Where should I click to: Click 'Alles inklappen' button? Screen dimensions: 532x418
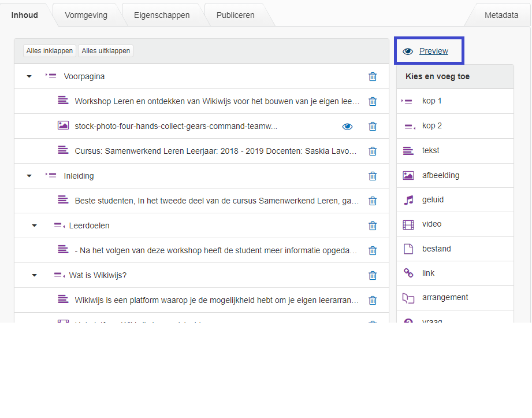point(50,51)
